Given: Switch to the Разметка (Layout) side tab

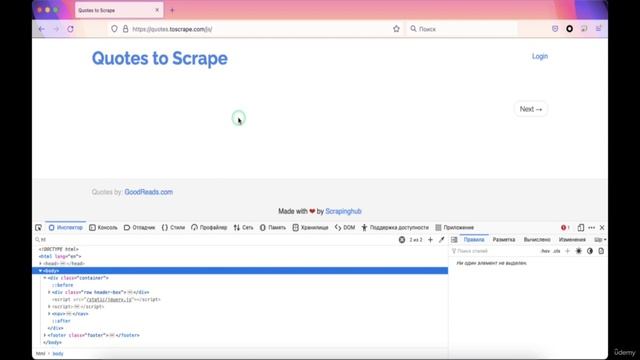Looking at the screenshot, I should click(x=504, y=240).
